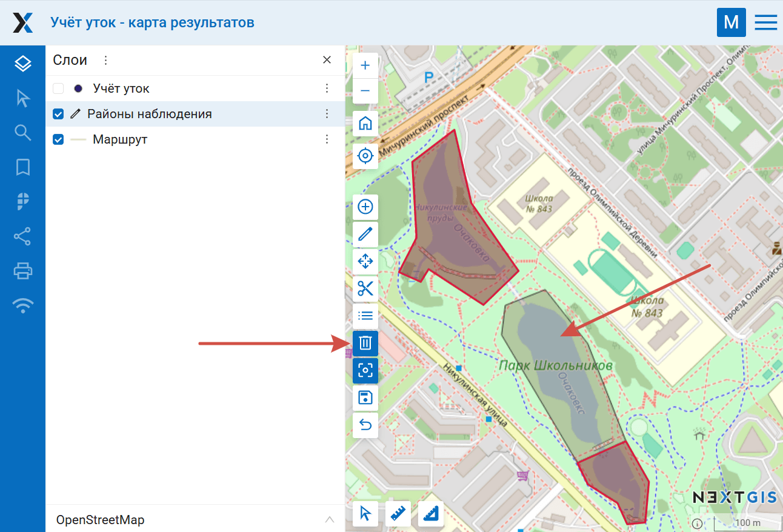Viewport: 783px width, 532px height.
Task: Click the Учёт уток layer color dot
Action: pyautogui.click(x=78, y=88)
